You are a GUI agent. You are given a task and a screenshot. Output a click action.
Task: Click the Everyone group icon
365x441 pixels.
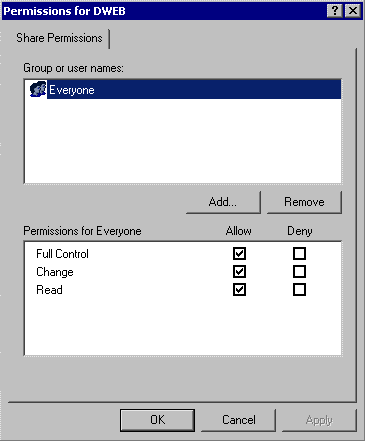pyautogui.click(x=38, y=89)
